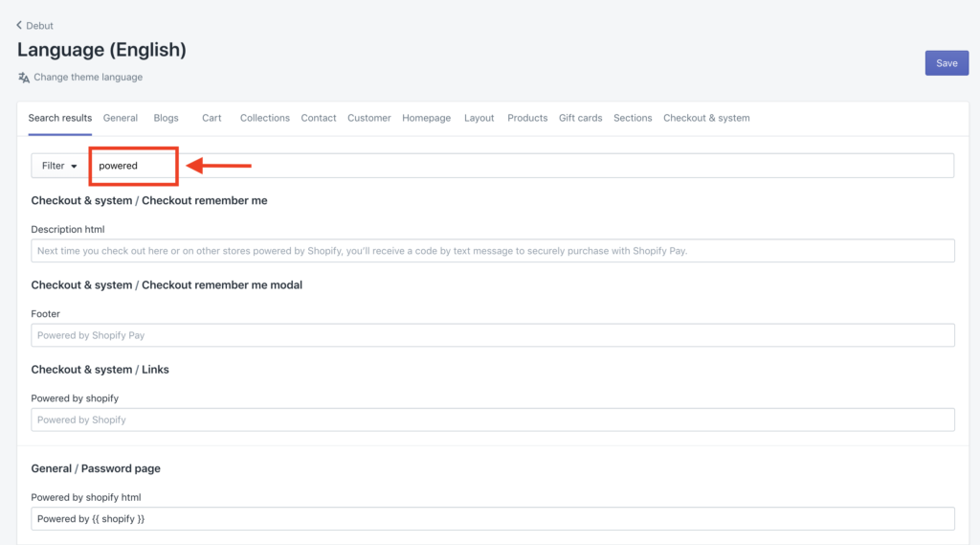Image resolution: width=980 pixels, height=545 pixels.
Task: Click 'Checkout & system / Checkout remember me' heading
Action: tap(148, 201)
